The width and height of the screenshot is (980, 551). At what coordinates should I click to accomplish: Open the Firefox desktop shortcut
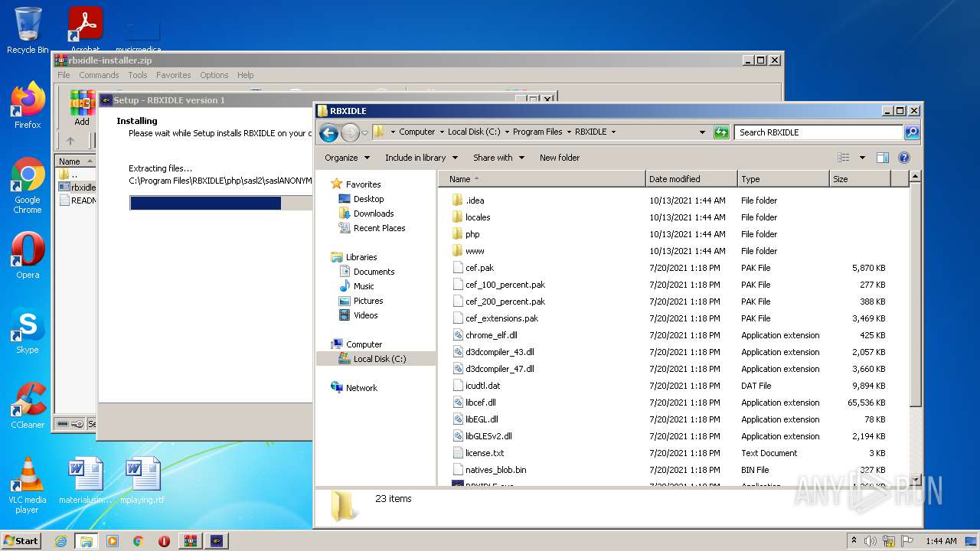[28, 106]
